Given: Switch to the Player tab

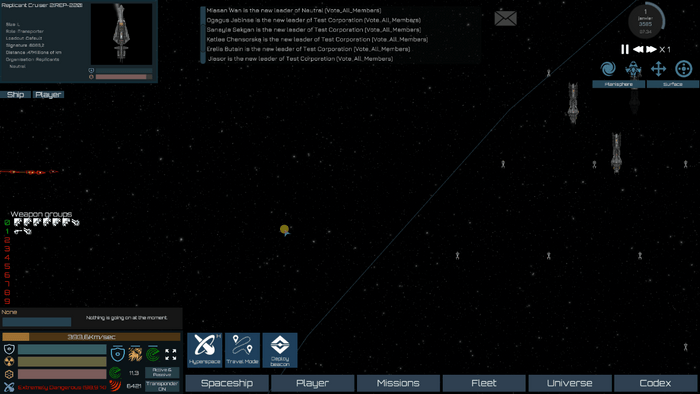Looking at the screenshot, I should tap(48, 95).
